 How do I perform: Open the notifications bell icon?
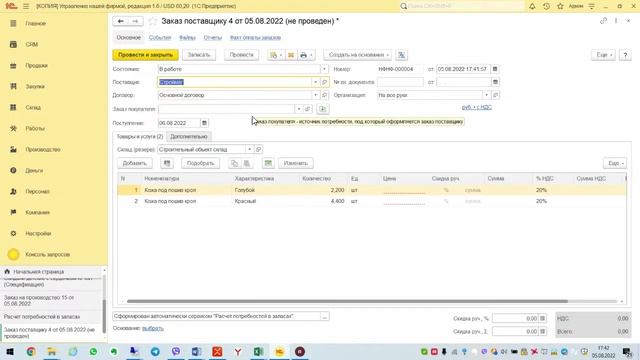(532, 6)
